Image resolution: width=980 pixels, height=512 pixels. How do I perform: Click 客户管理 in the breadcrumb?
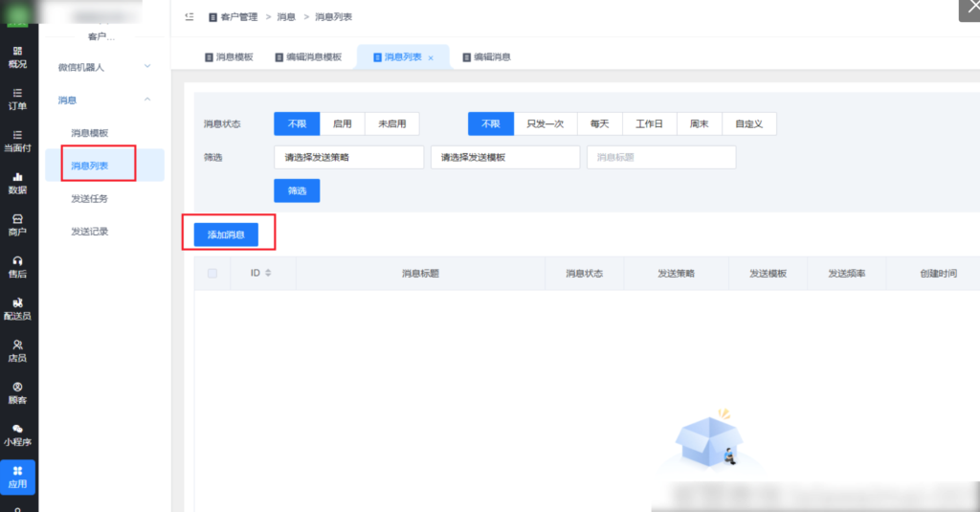[238, 17]
